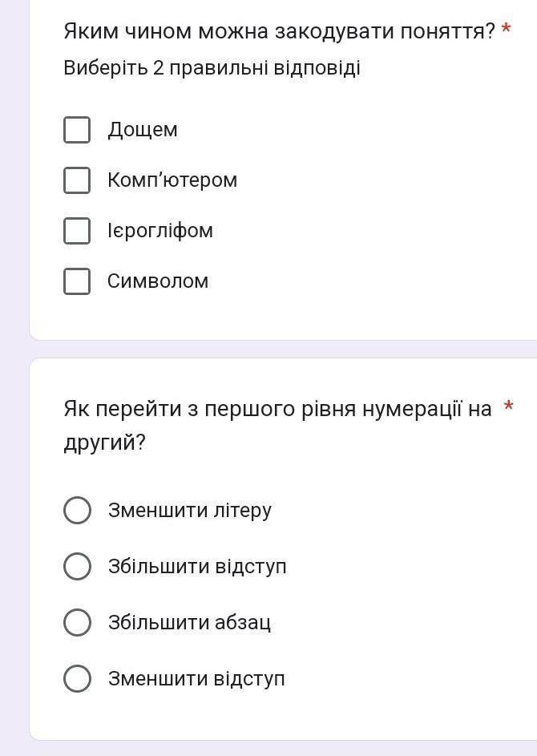
Task: Click the Зменшити літеру label text
Action: click(190, 511)
